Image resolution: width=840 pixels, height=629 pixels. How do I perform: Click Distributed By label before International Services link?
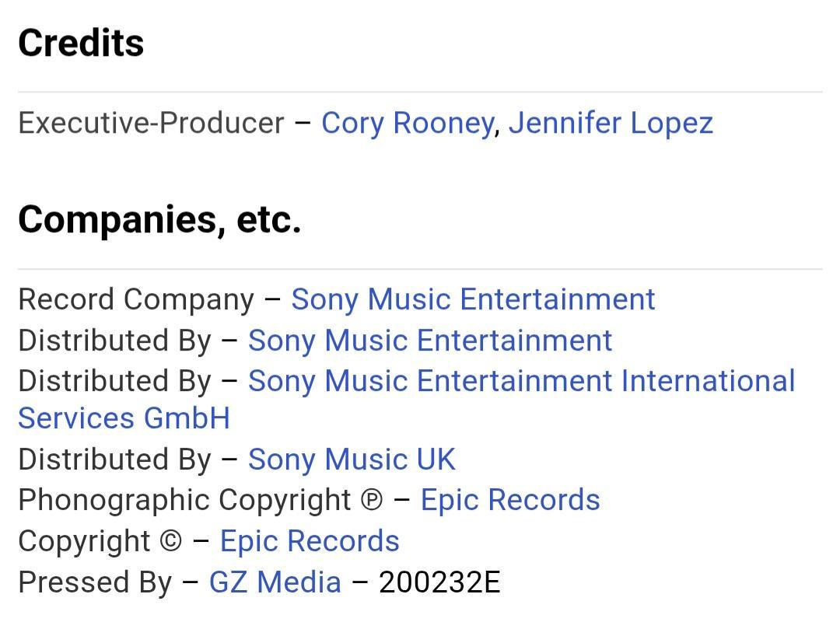(114, 382)
